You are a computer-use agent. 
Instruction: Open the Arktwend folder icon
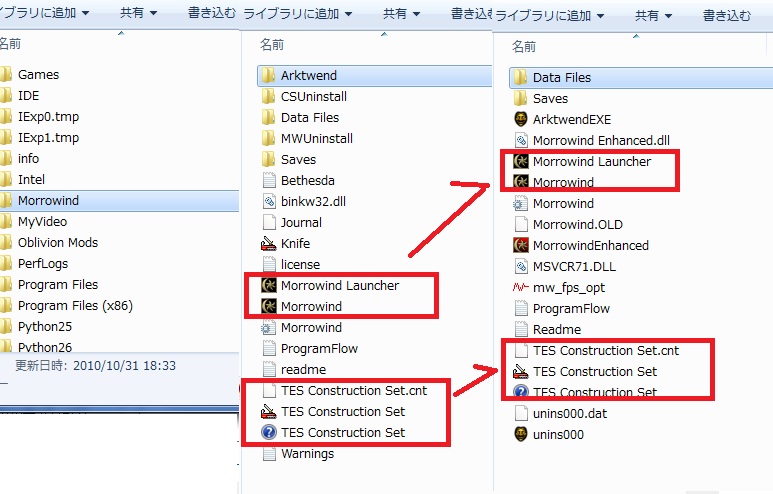click(269, 75)
